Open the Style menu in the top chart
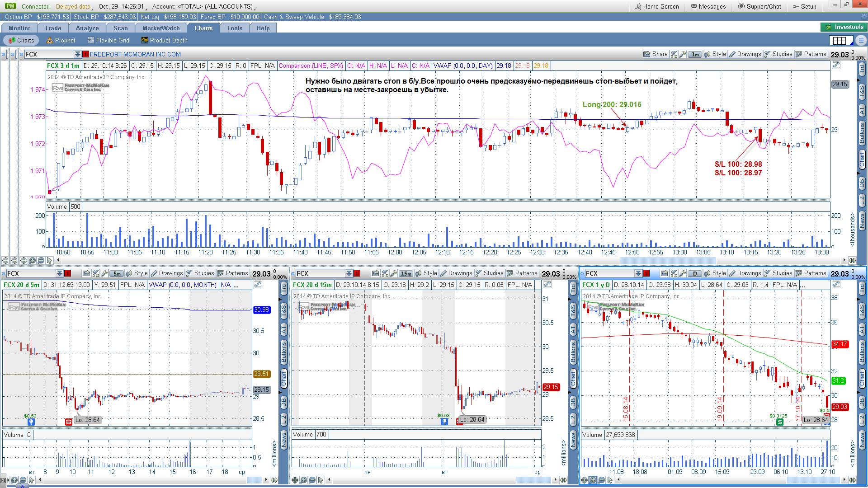 point(715,54)
